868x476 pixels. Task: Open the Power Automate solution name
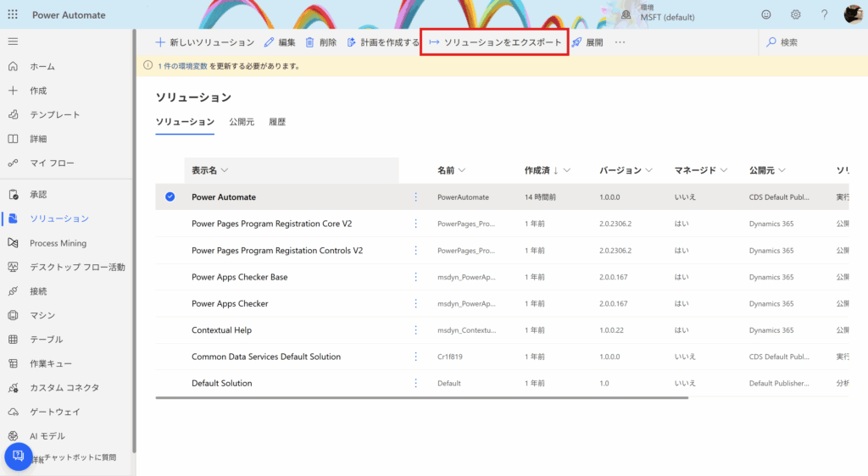(x=224, y=196)
